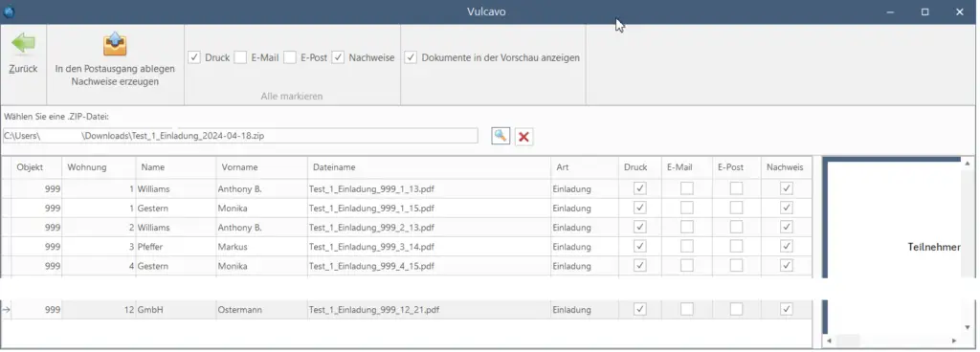This screenshot has width=980, height=352.
Task: Minimize the Vulcavo window
Action: click(890, 11)
